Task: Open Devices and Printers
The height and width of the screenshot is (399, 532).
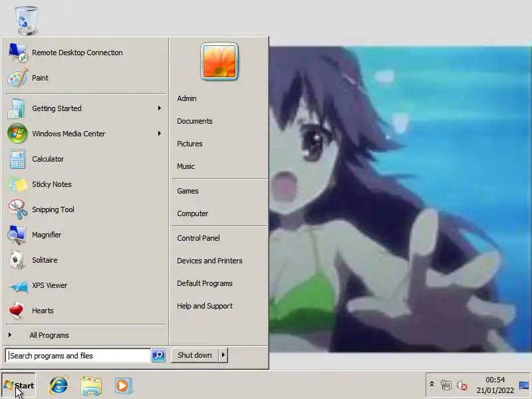Action: [x=209, y=261]
